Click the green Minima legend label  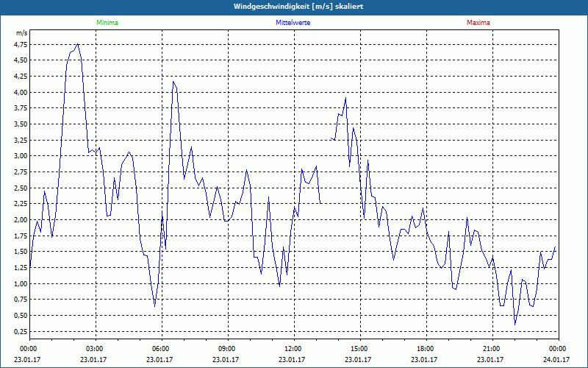[107, 23]
